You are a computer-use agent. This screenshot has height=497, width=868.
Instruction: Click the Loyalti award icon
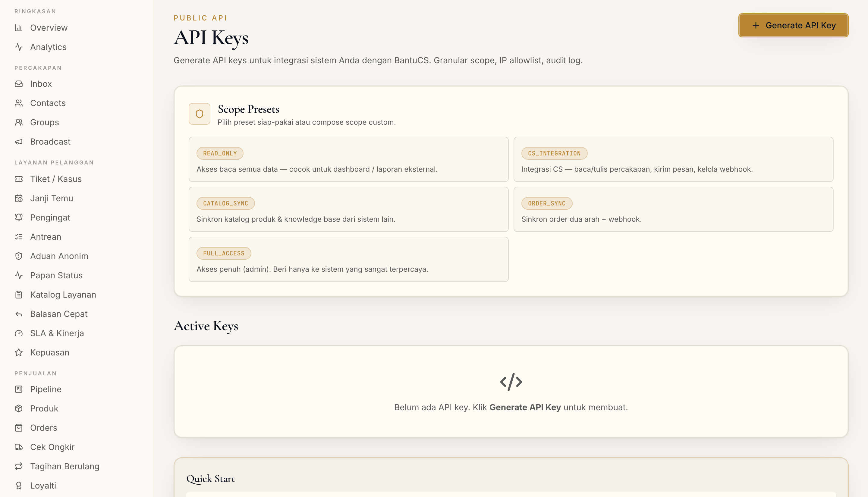point(19,486)
